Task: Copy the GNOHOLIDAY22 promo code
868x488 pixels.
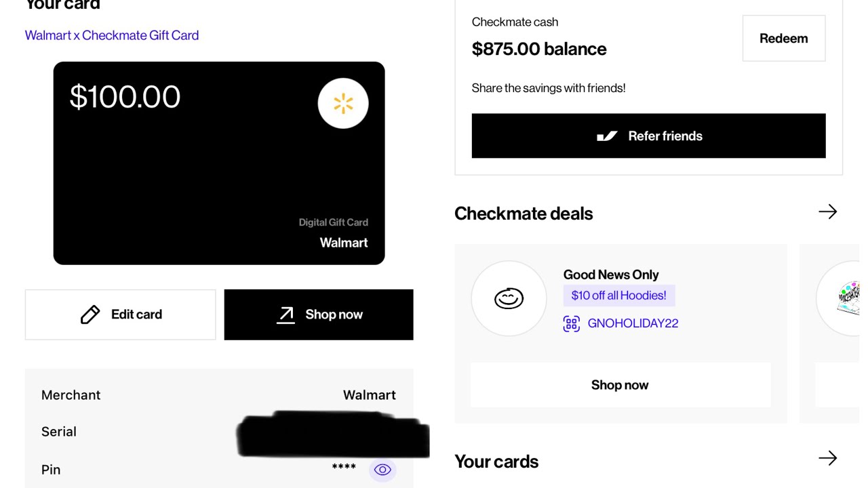Action: (633, 323)
